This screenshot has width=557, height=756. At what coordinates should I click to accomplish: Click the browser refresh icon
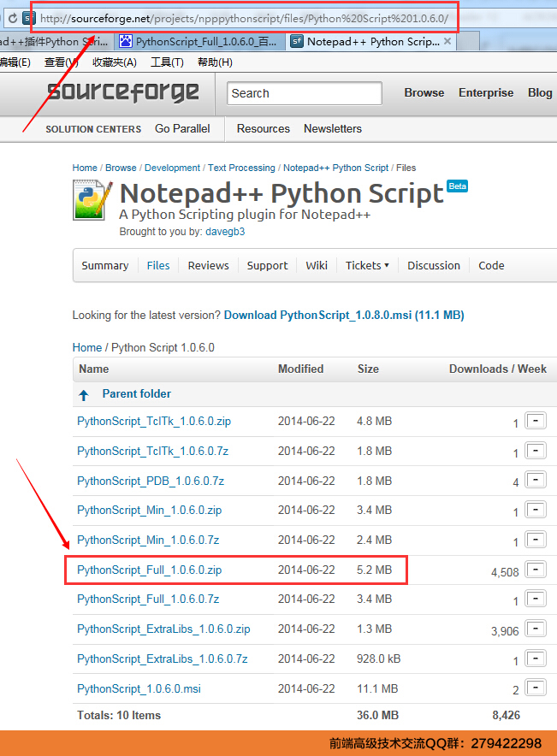(x=13, y=18)
